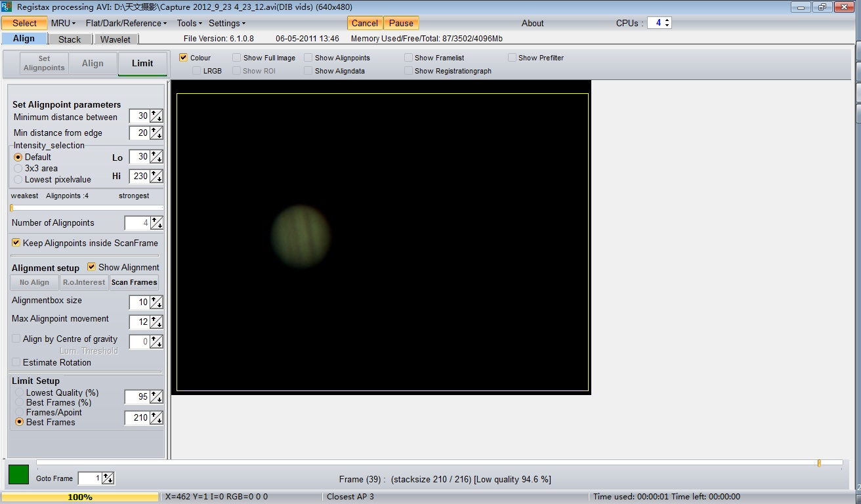Open the Tools dropdown menu
Viewport: 861px width, 504px height.
click(189, 23)
